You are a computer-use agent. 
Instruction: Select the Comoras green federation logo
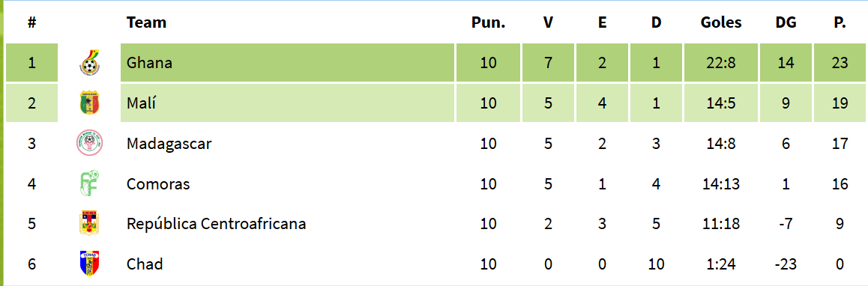89,183
